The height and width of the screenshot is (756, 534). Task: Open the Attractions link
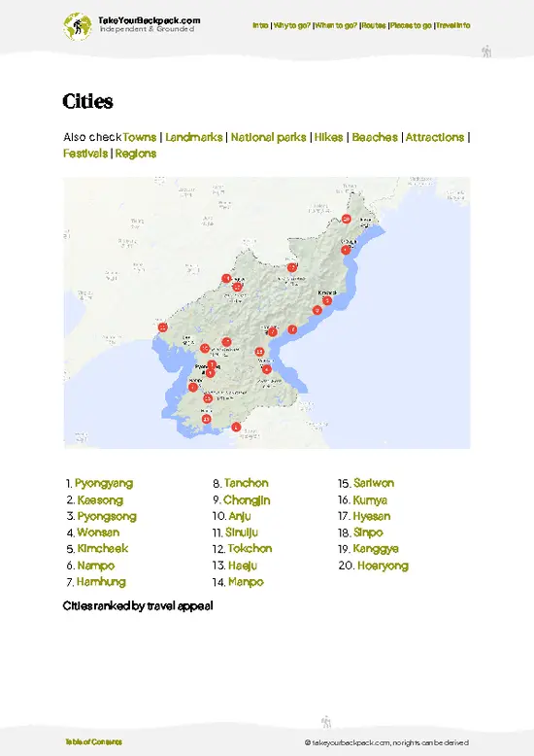435,137
